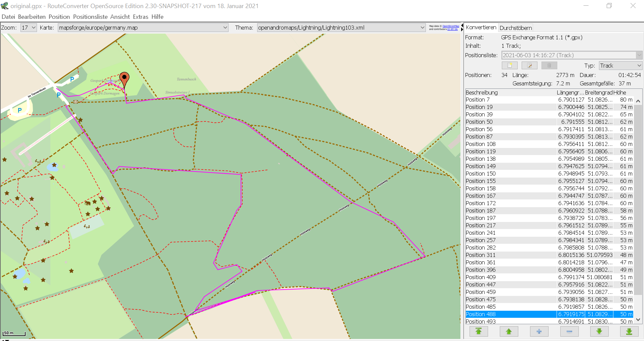Follow the OpenStreetMap attribution link
Image resolution: width=644 pixels, height=341 pixels.
coord(450,26)
